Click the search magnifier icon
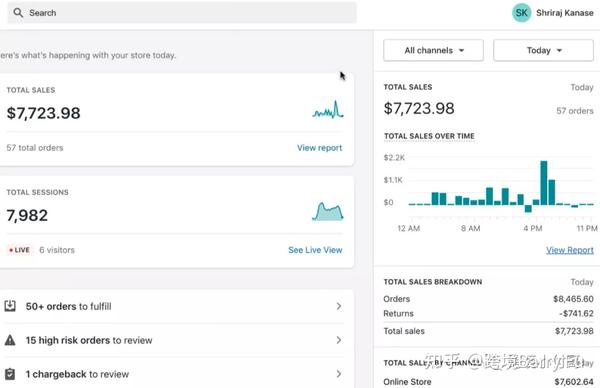 [x=18, y=13]
